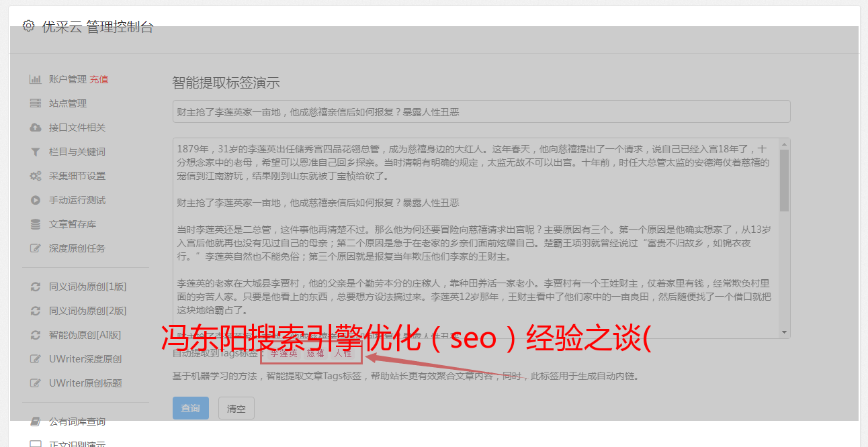Open the UWriter原创标题 sidebar entry

[x=85, y=383]
